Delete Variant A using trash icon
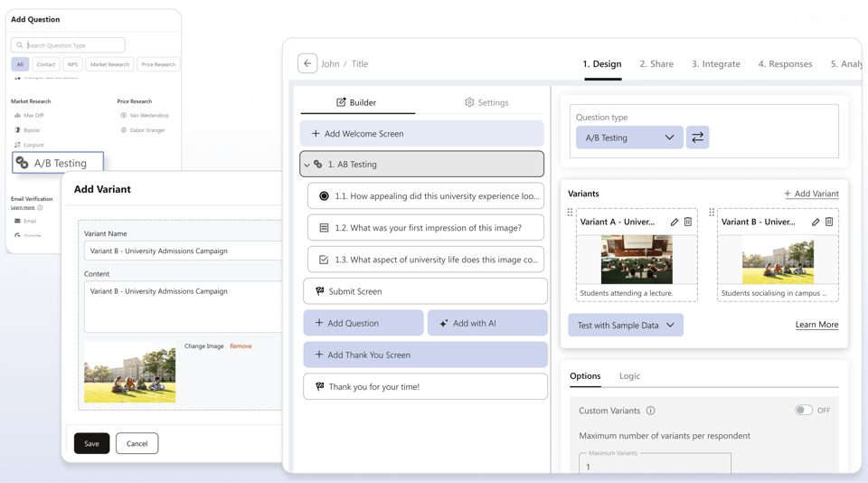Image resolution: width=868 pixels, height=483 pixels. [x=688, y=222]
